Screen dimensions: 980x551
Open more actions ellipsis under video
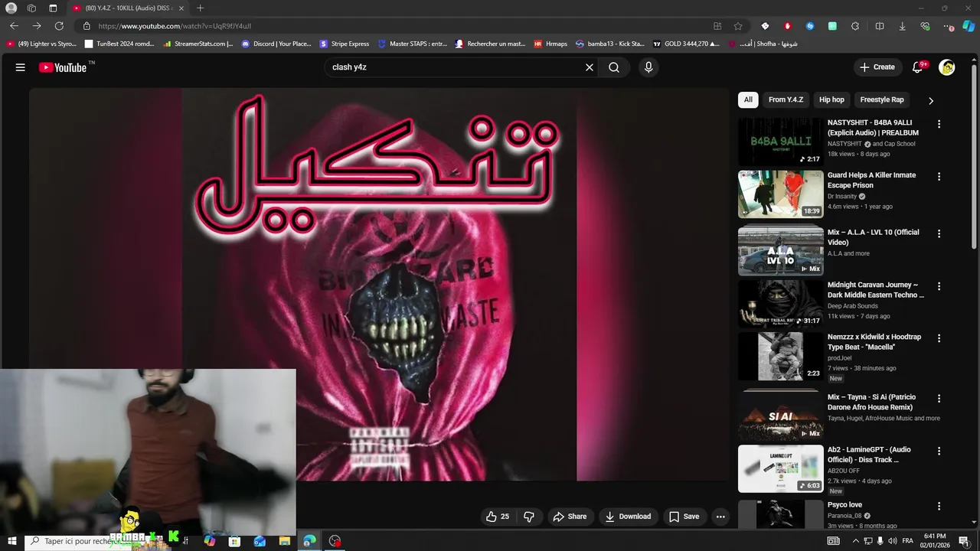[x=720, y=517]
